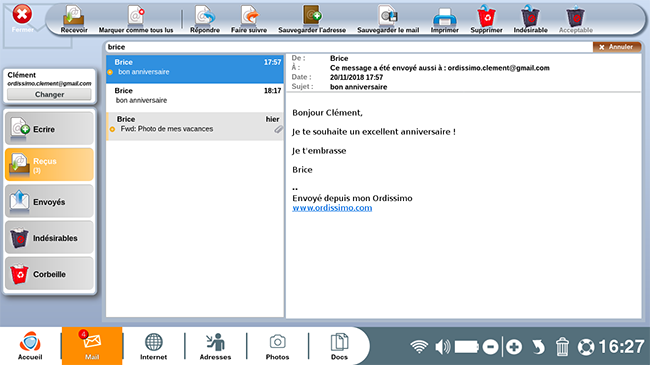Go to Accueil home screen

tap(30, 346)
